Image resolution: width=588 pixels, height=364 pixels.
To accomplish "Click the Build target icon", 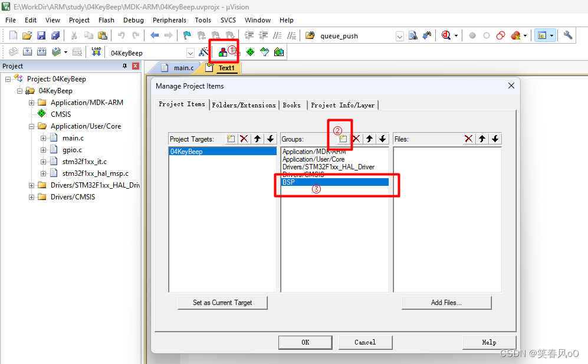I will [27, 52].
